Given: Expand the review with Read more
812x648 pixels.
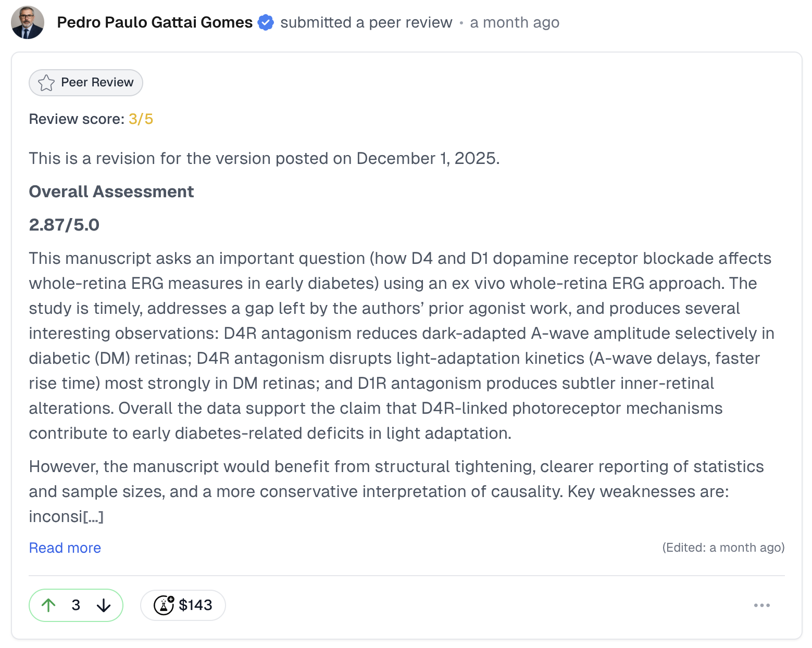Looking at the screenshot, I should pos(65,548).
